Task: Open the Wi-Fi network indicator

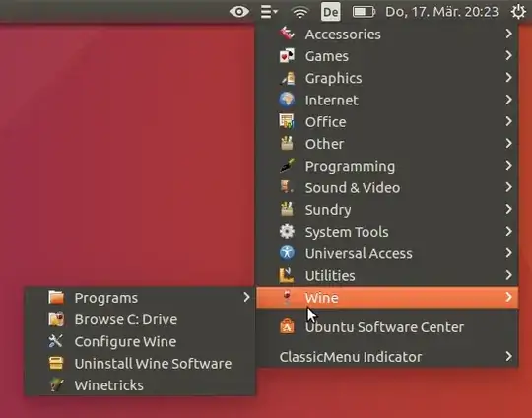Action: point(299,12)
